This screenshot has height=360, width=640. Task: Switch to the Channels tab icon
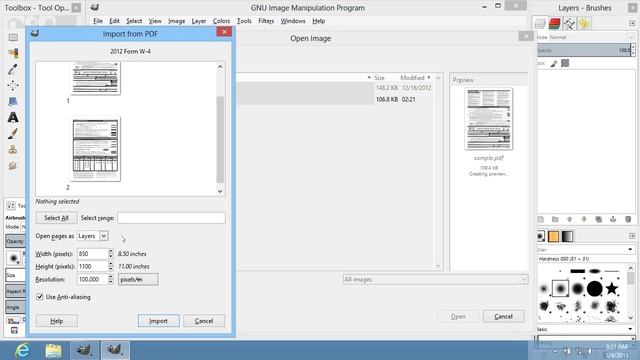(554, 24)
